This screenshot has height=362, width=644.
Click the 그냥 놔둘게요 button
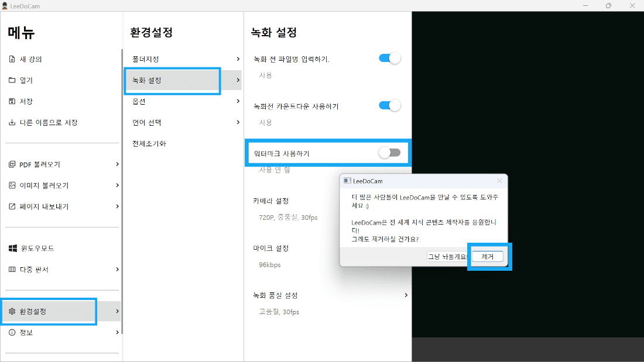(448, 257)
